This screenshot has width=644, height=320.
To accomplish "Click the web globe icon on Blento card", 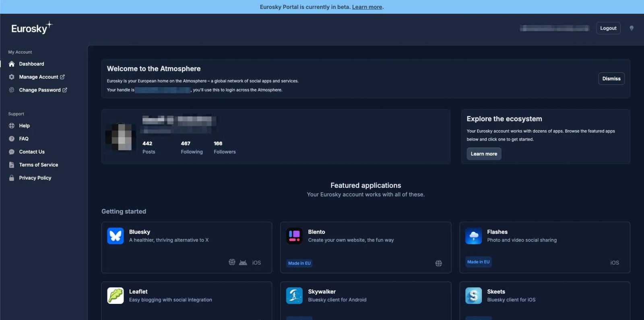I will [438, 263].
